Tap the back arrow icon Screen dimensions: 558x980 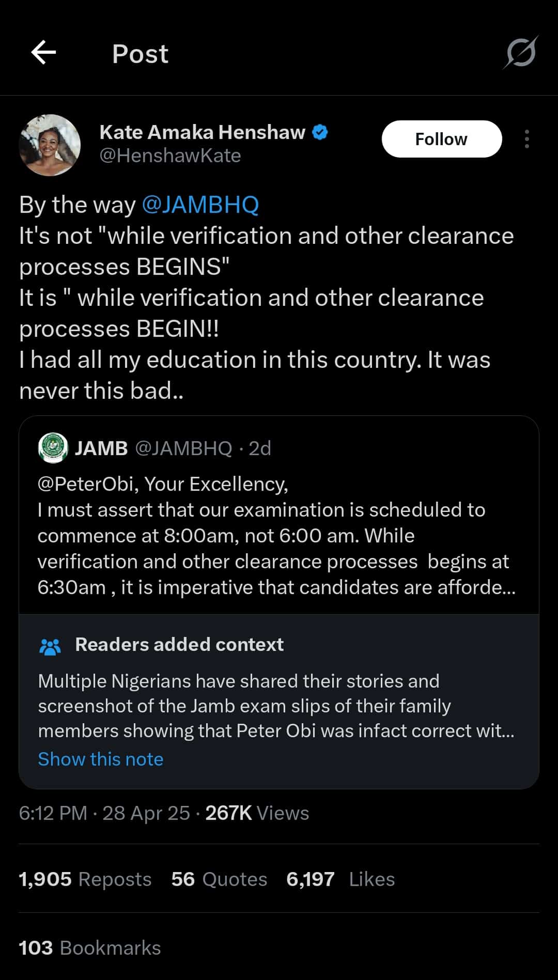(44, 53)
